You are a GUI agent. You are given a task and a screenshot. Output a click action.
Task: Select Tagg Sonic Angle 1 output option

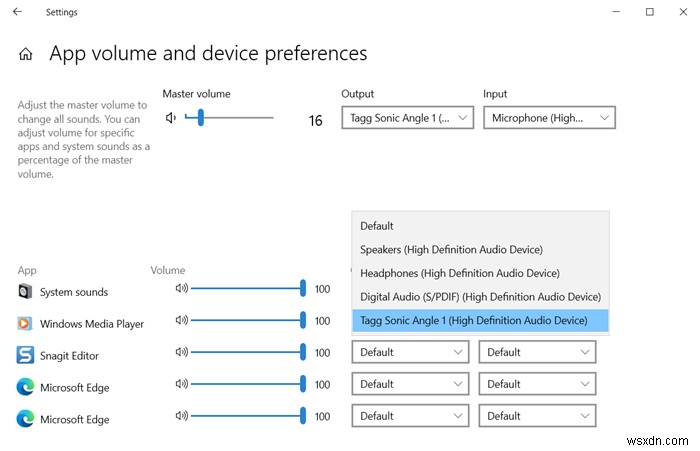point(480,321)
